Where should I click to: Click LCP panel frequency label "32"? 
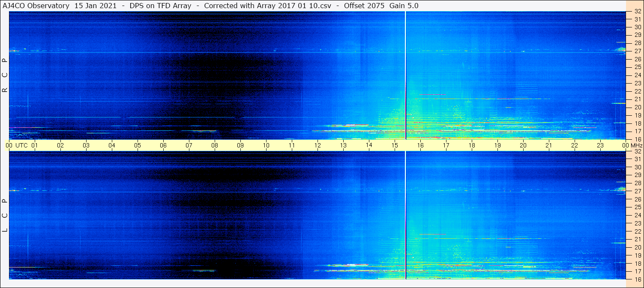click(x=638, y=151)
